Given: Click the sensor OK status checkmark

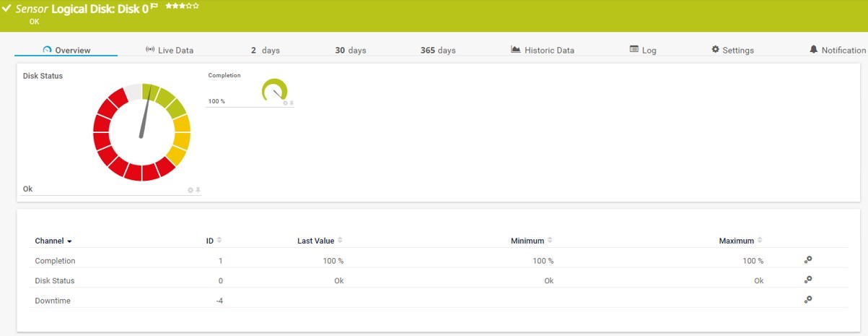Looking at the screenshot, I should (6, 9).
